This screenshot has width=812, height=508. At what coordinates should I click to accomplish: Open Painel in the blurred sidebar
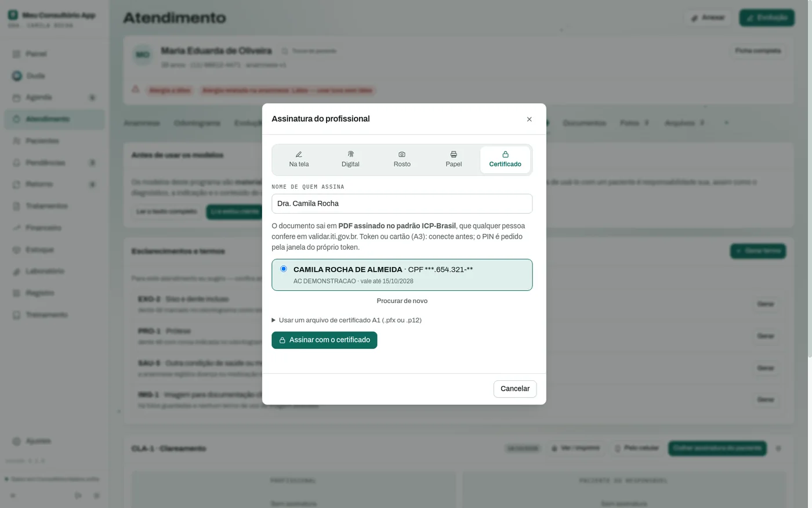55,54
